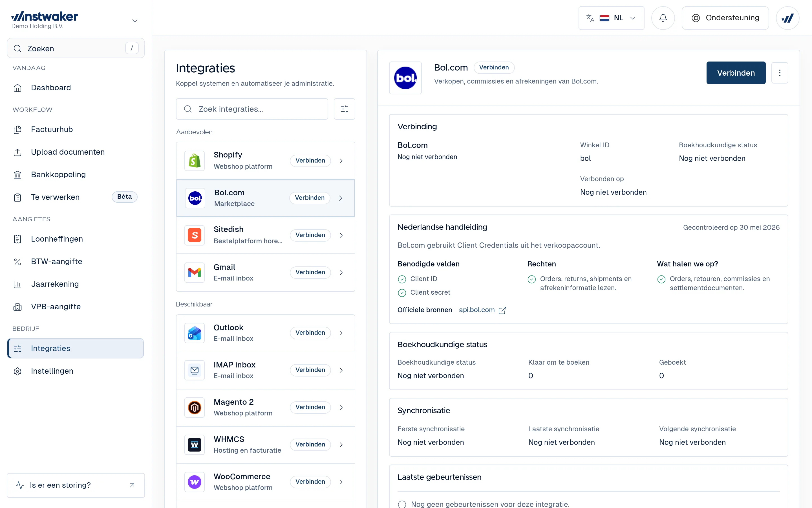
Task: Select Integraties in the sidebar
Action: 76,349
